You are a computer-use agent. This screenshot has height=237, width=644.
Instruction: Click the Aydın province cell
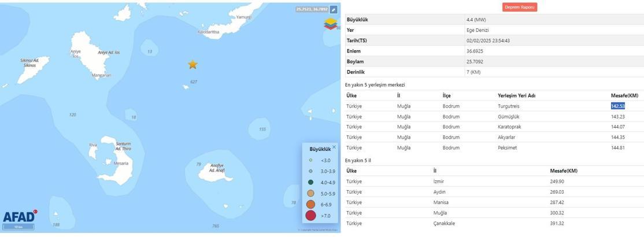tap(439, 192)
